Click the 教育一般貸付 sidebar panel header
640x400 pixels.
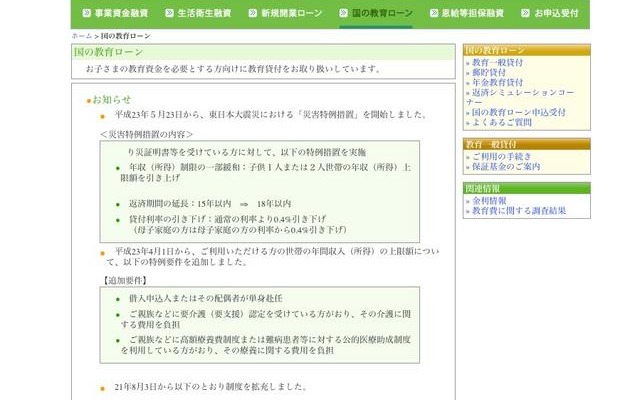click(527, 144)
